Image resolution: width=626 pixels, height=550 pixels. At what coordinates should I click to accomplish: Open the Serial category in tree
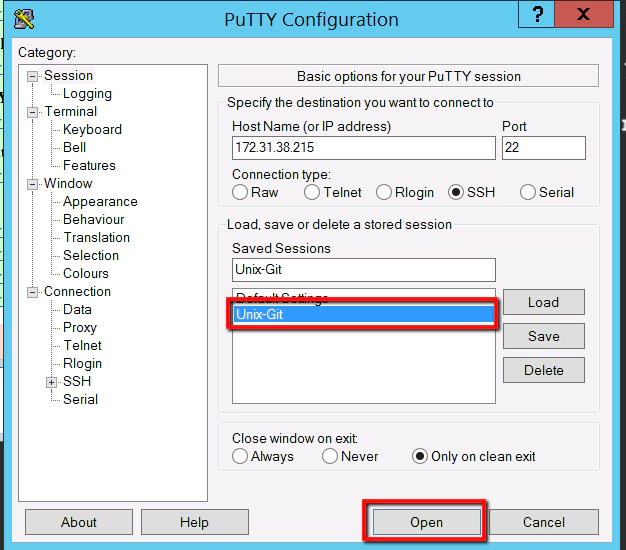tap(80, 399)
